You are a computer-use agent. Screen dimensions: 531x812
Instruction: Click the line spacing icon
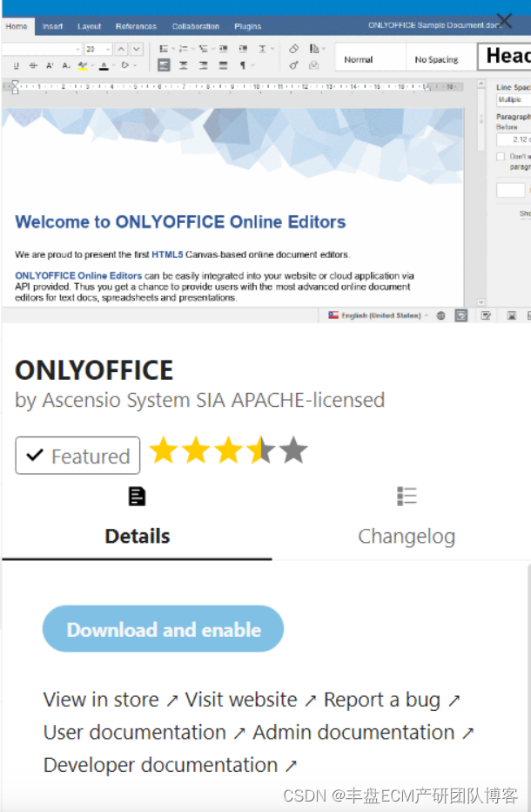coord(262,49)
